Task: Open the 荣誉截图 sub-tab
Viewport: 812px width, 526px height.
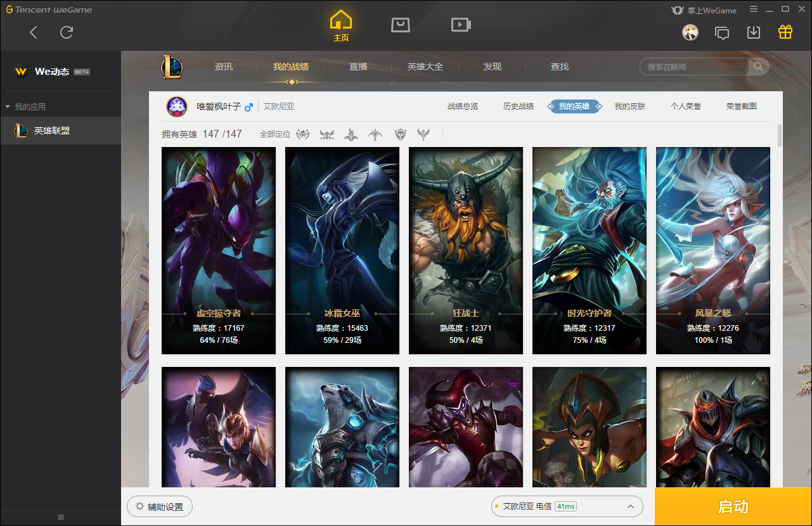Action: [742, 106]
